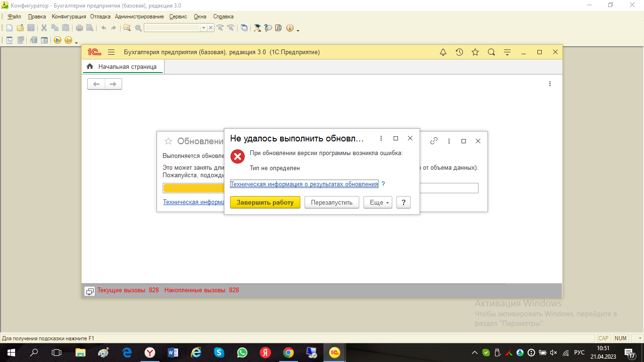Screen dimensions: 644x362
Task: Open Yandex browser from taskbar
Action: [x=149, y=352]
